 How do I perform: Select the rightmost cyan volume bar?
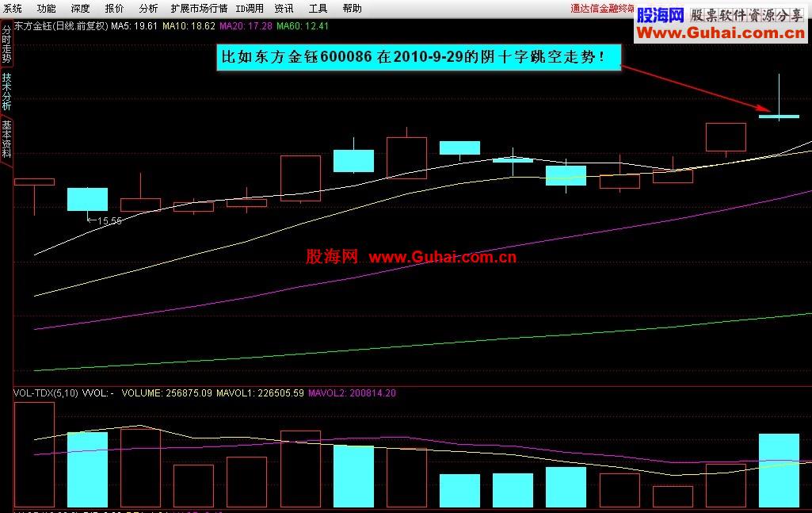pos(779,470)
